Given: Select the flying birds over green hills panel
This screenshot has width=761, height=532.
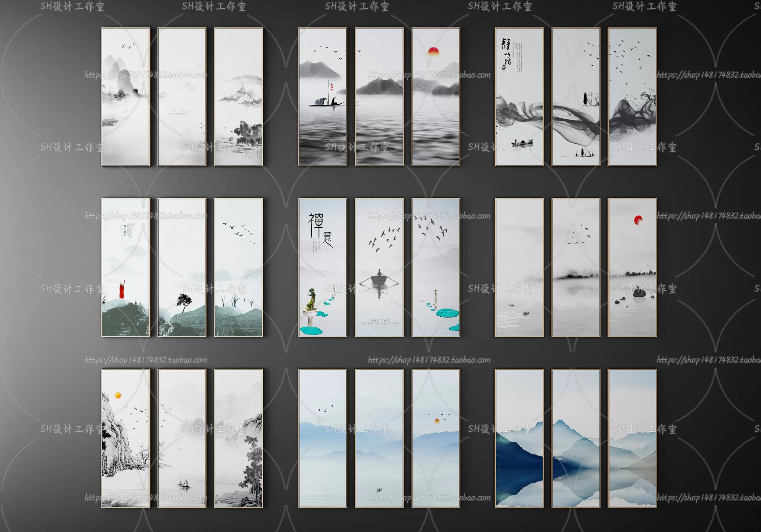Looking at the screenshot, I should [x=238, y=267].
